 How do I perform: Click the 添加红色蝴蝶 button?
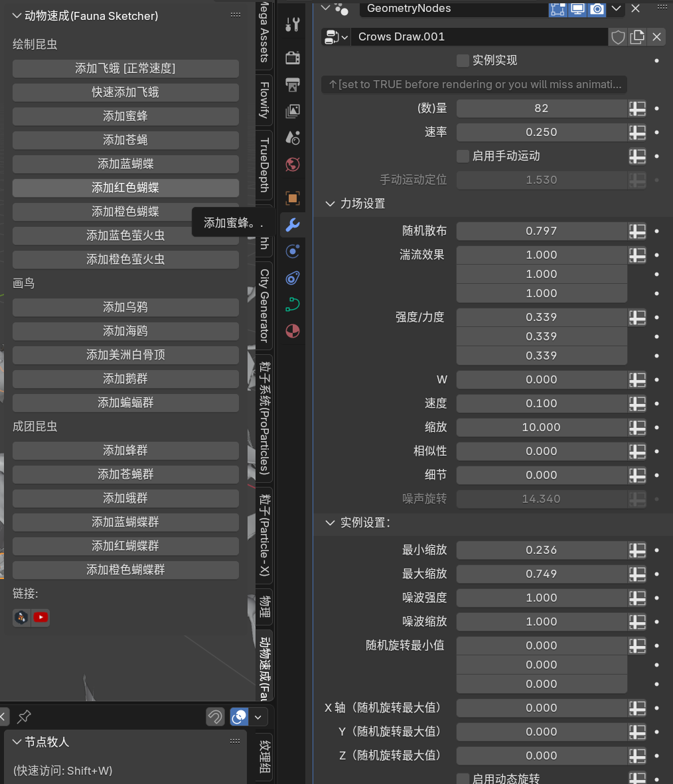point(125,188)
